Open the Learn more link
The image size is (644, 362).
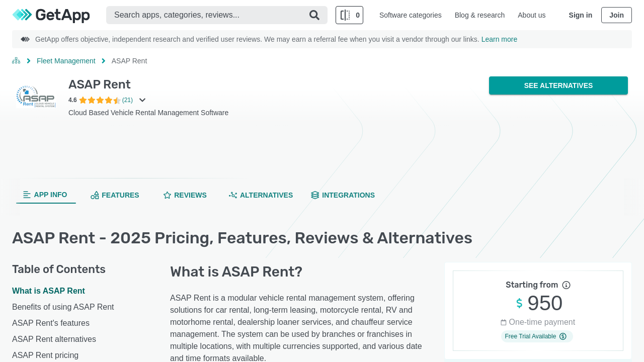[499, 39]
